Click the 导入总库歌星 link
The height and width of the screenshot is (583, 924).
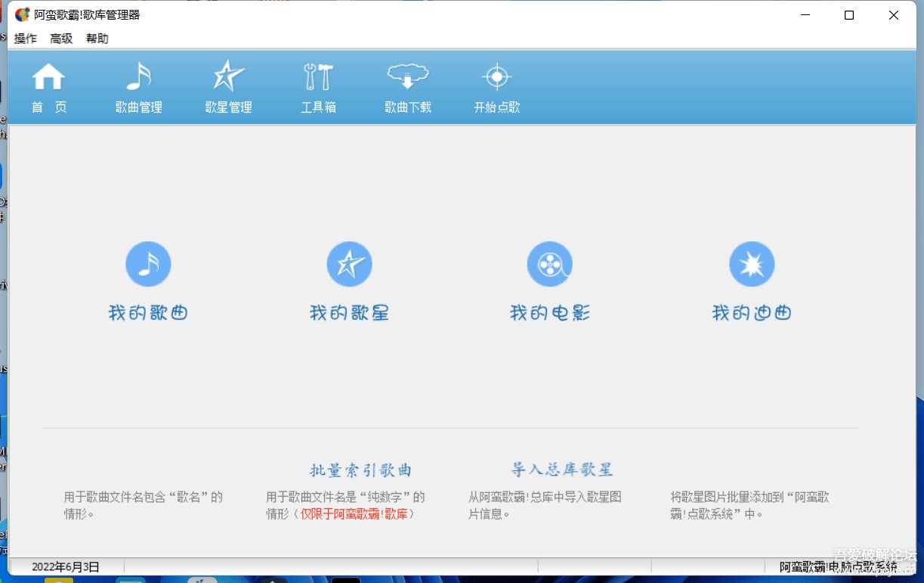pyautogui.click(x=562, y=470)
